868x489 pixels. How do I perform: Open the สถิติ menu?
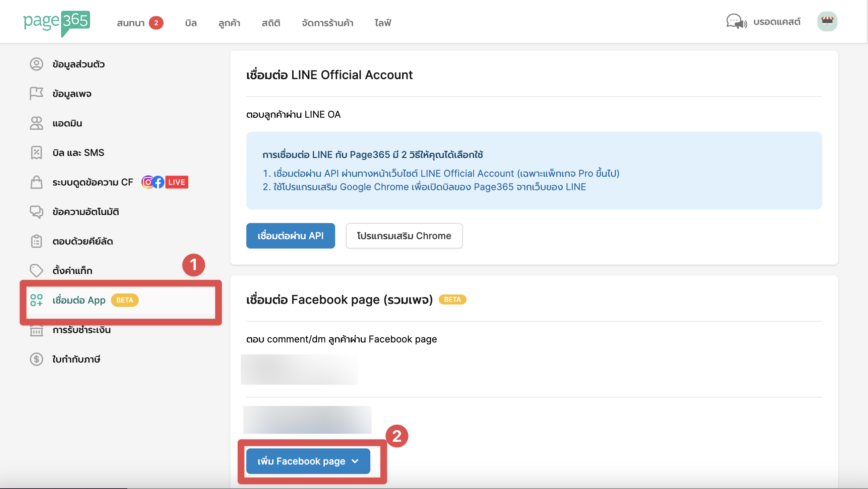coord(271,23)
